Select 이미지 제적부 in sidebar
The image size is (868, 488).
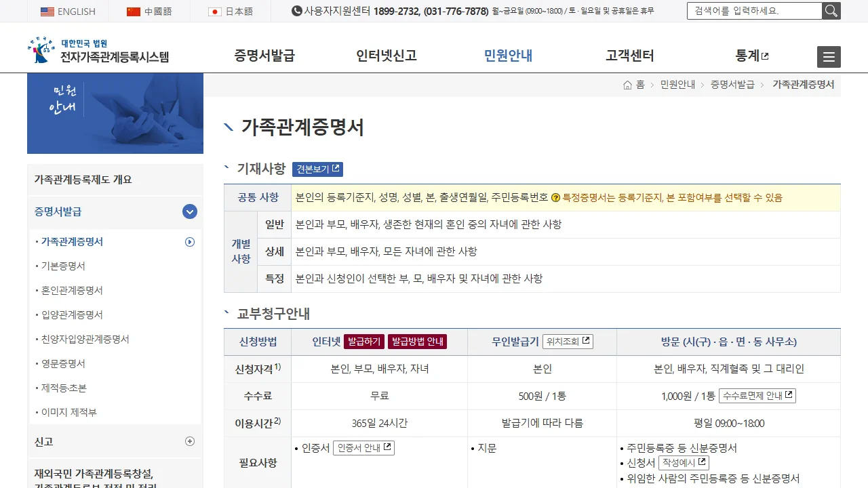[x=68, y=412]
